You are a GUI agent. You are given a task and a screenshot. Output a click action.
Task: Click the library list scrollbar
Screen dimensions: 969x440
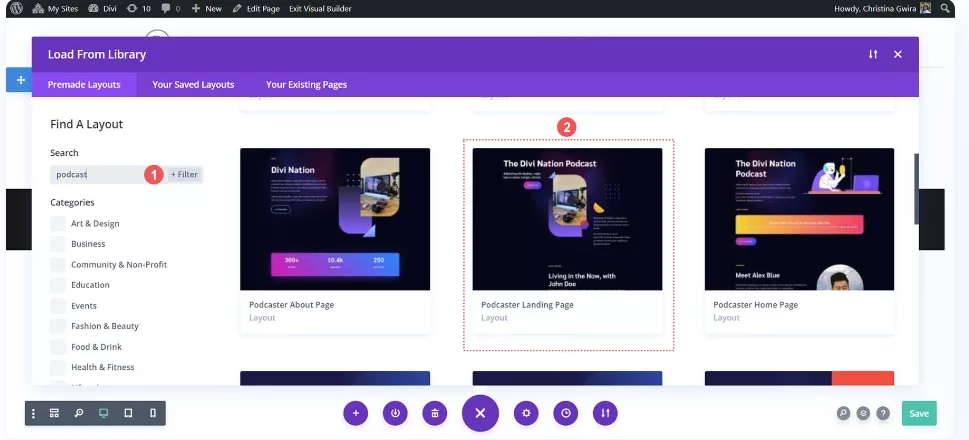click(916, 188)
